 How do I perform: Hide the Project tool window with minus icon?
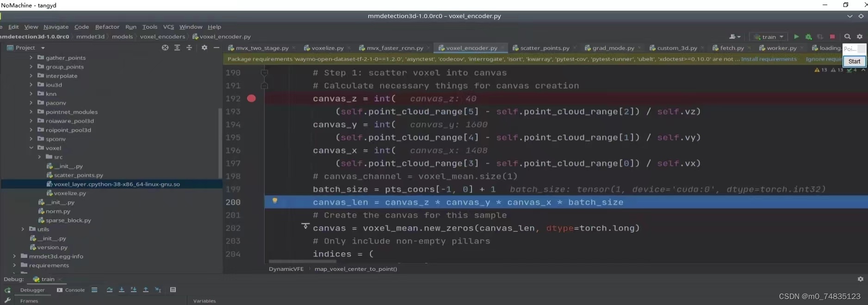point(216,48)
